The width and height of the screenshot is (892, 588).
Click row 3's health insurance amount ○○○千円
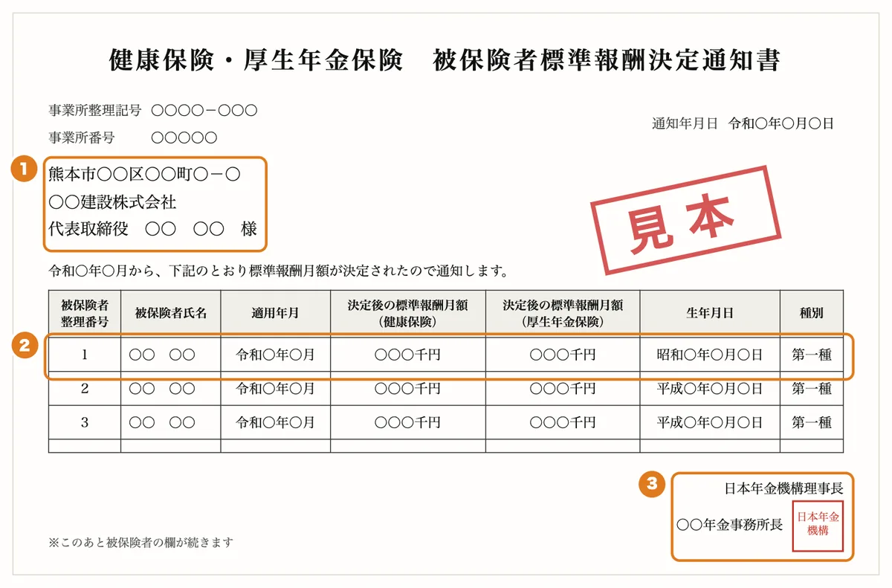[407, 422]
